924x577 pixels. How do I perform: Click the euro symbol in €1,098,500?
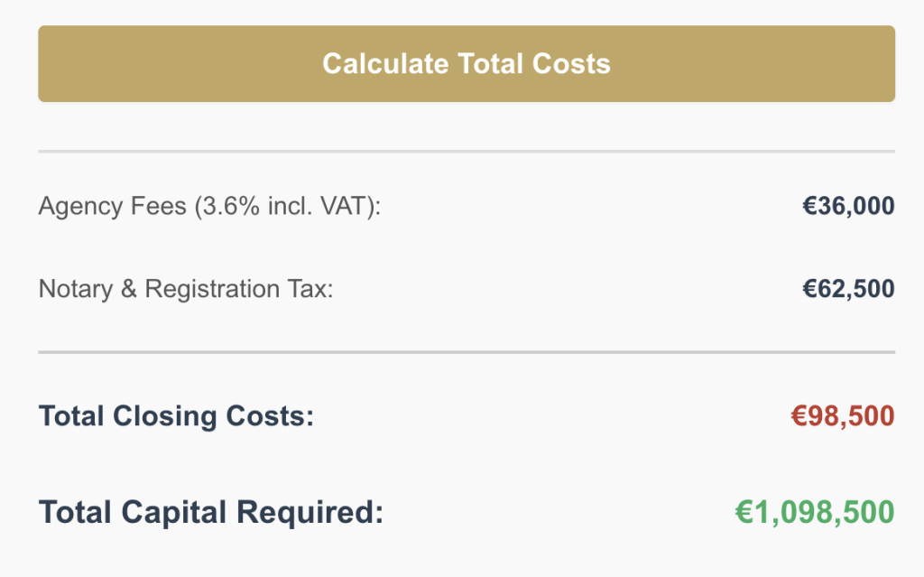[744, 512]
